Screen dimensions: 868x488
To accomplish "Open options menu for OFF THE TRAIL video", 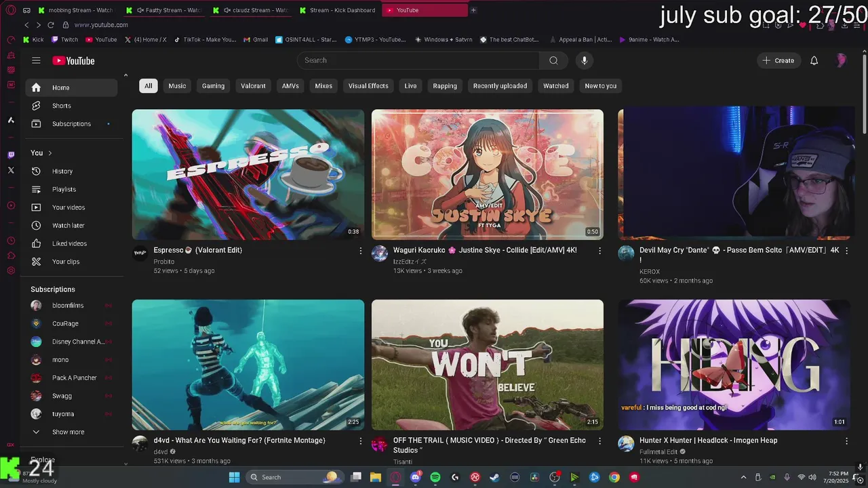I will [599, 441].
